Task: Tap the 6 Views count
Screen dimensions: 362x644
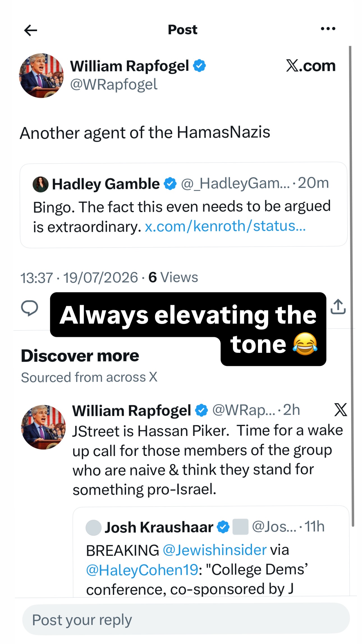Action: pos(173,277)
